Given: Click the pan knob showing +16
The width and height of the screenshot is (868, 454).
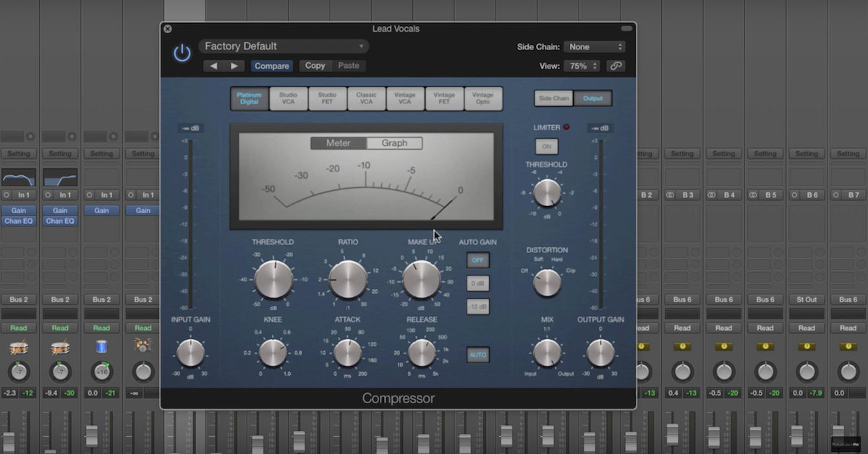Looking at the screenshot, I should pos(102,372).
